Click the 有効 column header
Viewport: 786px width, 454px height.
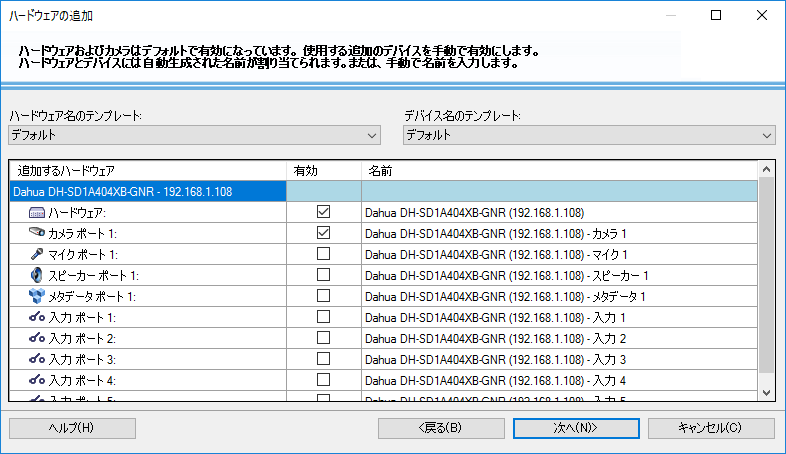(324, 171)
